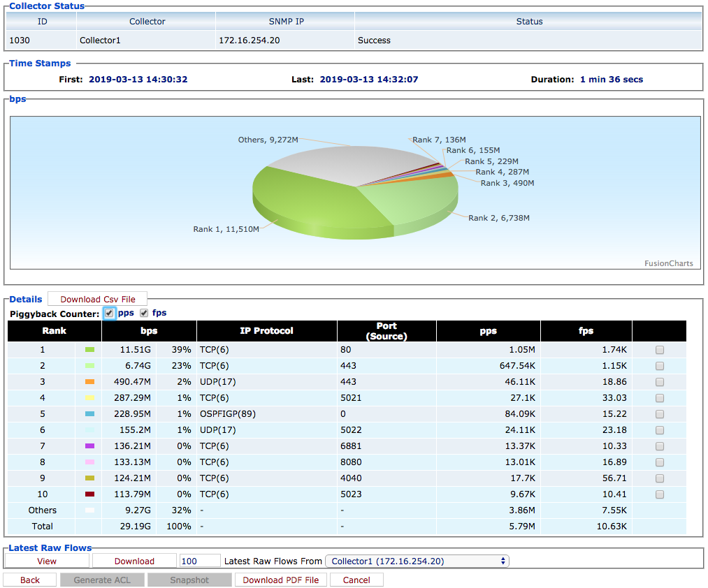Open Latest Raw Flows collector dropdown

(417, 561)
